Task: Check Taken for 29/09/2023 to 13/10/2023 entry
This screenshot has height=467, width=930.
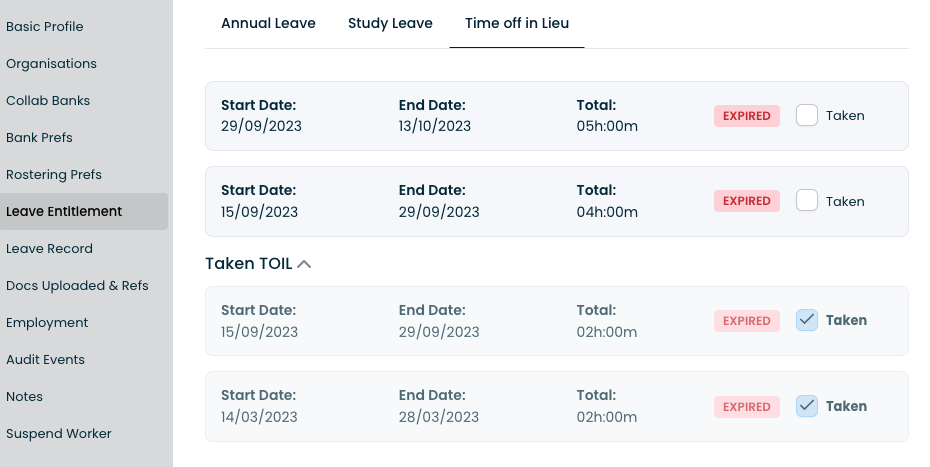Action: pyautogui.click(x=807, y=115)
